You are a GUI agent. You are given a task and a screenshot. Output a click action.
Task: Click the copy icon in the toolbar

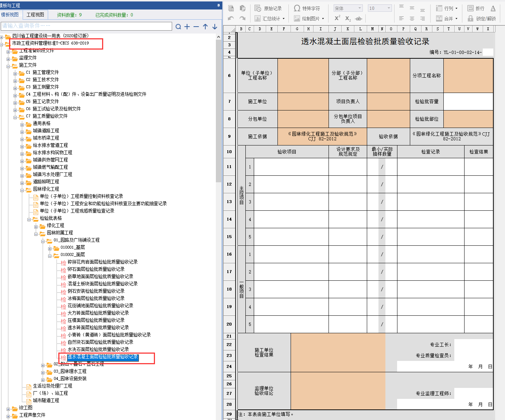231,8
